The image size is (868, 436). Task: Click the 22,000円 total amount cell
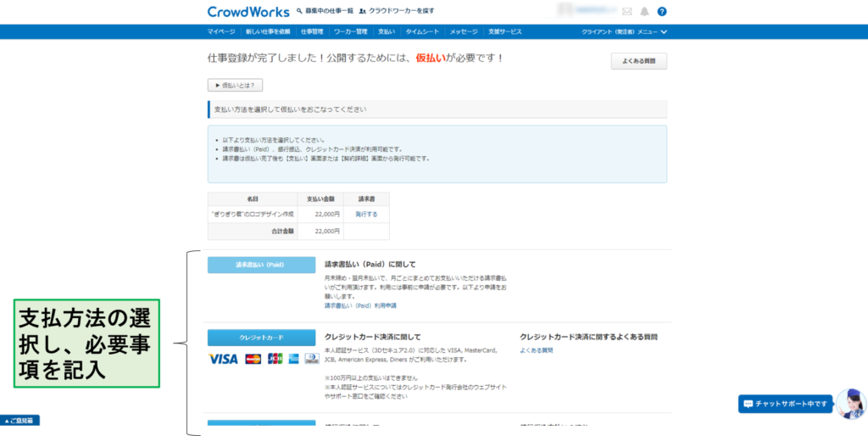[320, 231]
